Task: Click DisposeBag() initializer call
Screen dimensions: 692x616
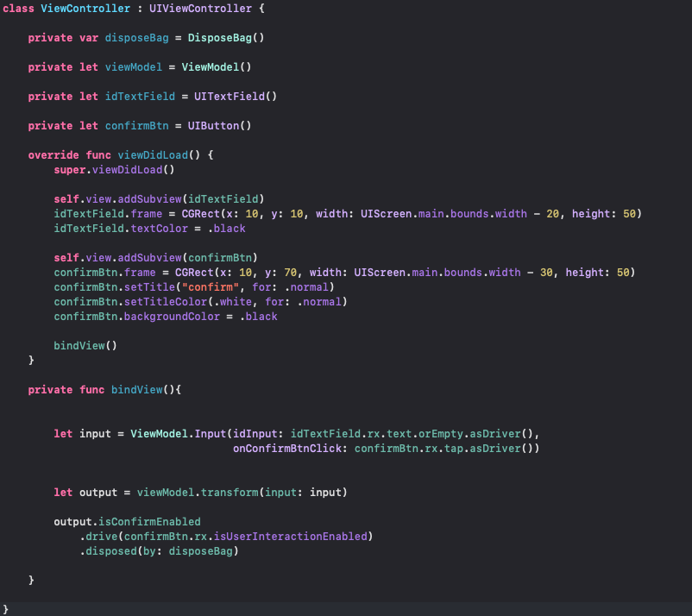Action: pos(226,38)
